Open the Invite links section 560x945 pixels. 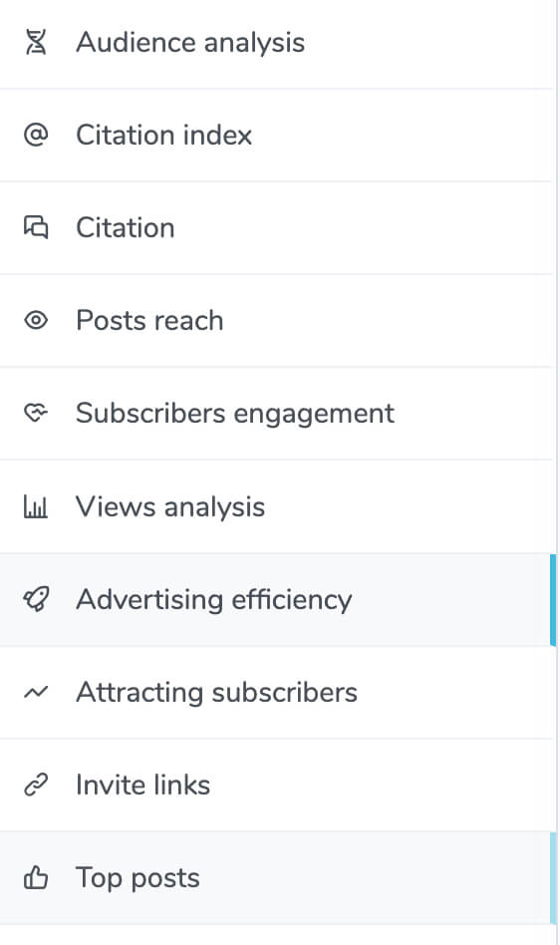tap(278, 786)
